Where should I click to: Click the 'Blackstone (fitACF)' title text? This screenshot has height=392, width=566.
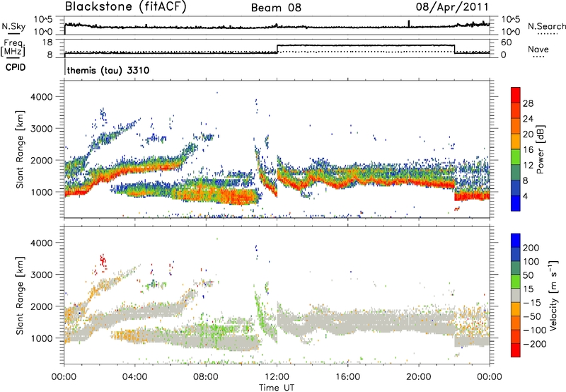click(125, 6)
